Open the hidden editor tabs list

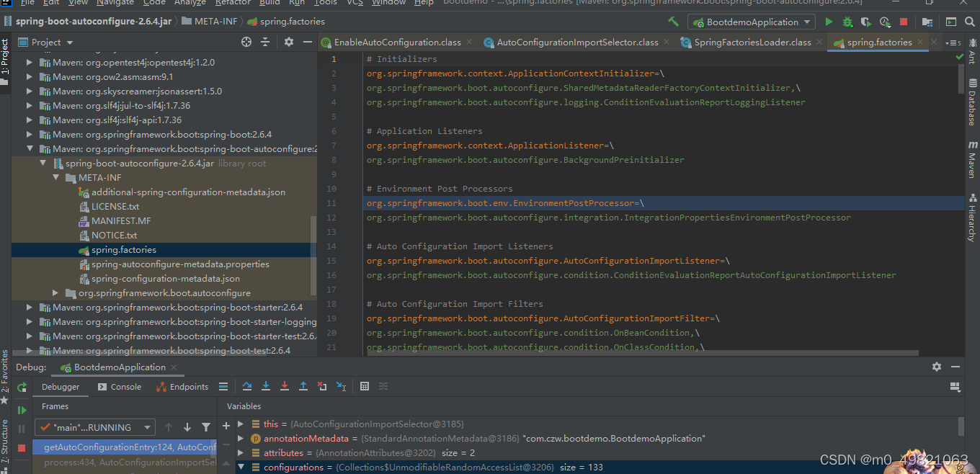coord(953,43)
